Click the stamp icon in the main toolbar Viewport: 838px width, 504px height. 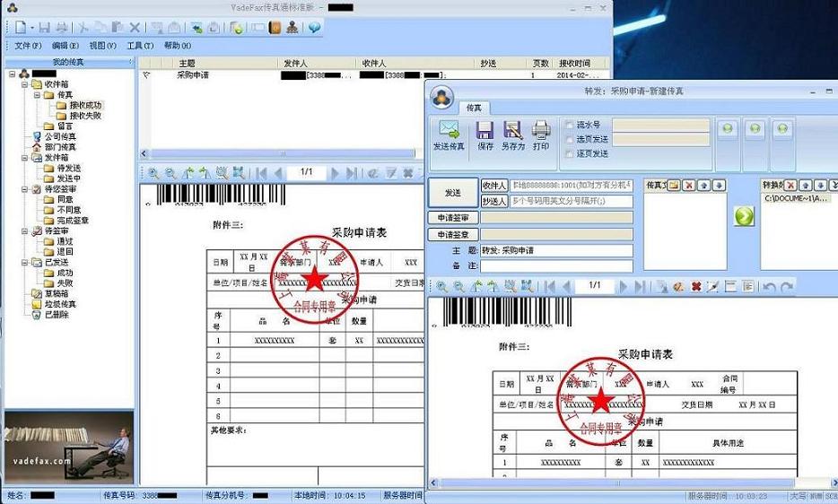292,27
